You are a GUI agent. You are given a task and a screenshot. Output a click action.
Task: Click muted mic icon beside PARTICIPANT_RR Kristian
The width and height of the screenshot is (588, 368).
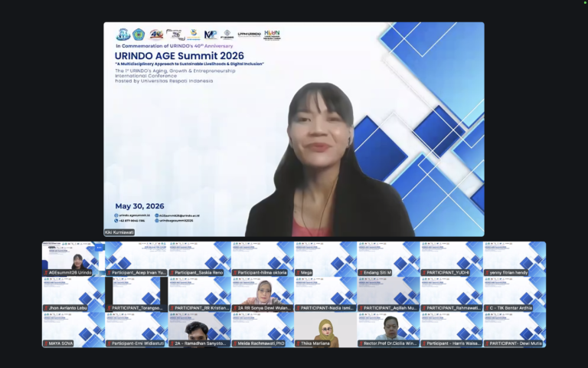[x=172, y=308]
